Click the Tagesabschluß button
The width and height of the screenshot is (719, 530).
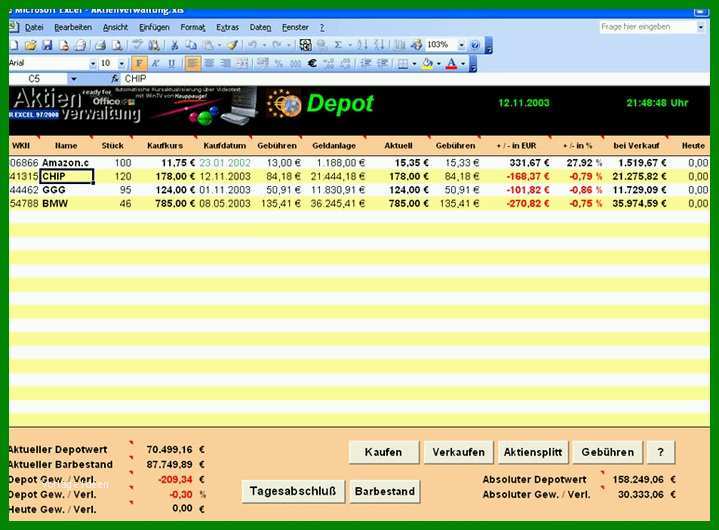(x=293, y=491)
